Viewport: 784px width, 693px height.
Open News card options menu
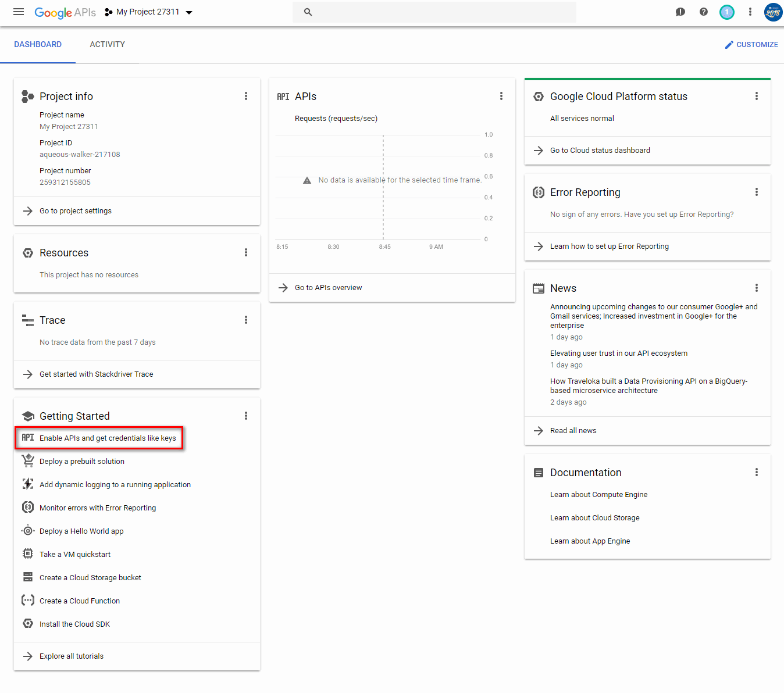757,288
